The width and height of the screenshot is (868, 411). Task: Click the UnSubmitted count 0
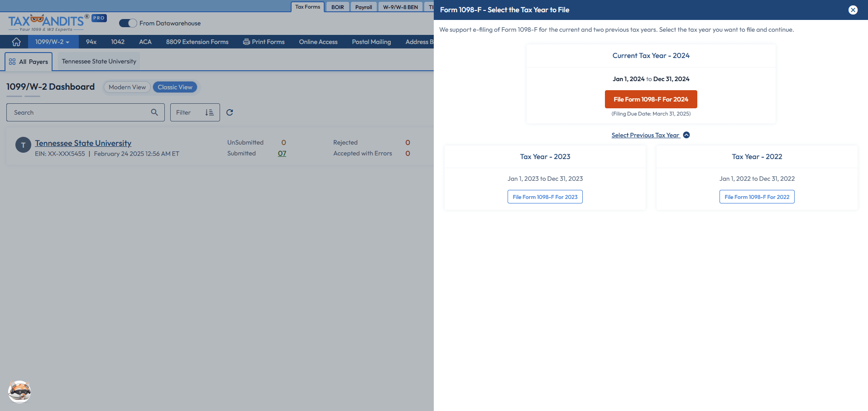[283, 142]
